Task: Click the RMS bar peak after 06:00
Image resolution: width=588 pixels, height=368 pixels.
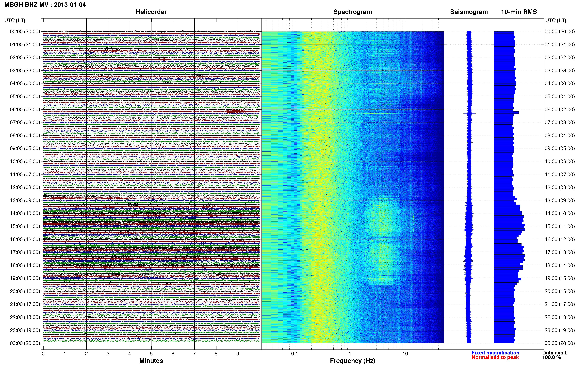Action: pos(506,113)
